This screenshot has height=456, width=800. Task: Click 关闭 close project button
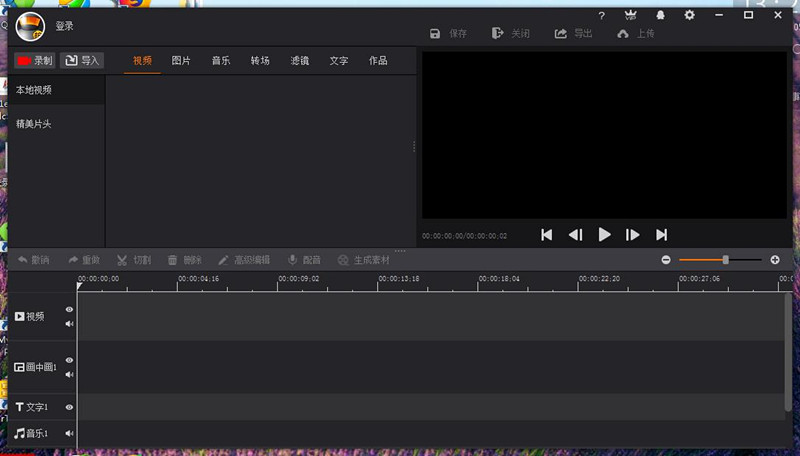coord(511,34)
